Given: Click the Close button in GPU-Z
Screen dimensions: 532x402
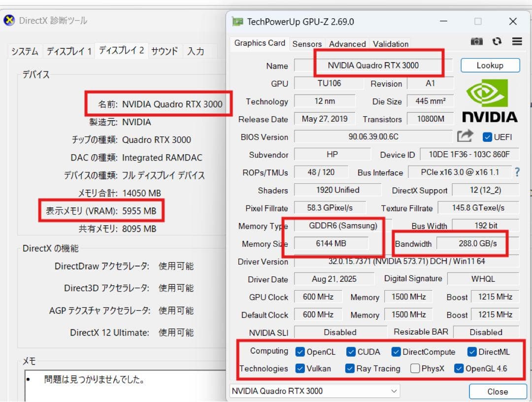Looking at the screenshot, I should click(x=498, y=392).
